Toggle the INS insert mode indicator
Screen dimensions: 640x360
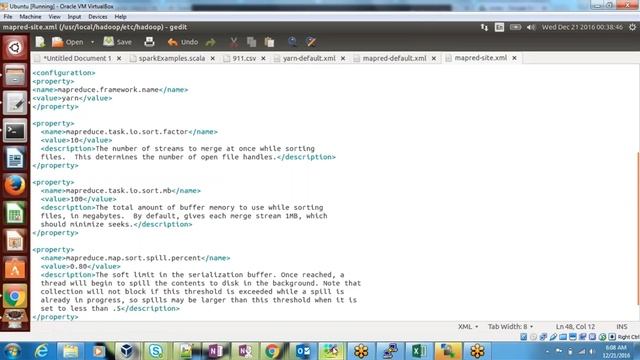pyautogui.click(x=622, y=327)
